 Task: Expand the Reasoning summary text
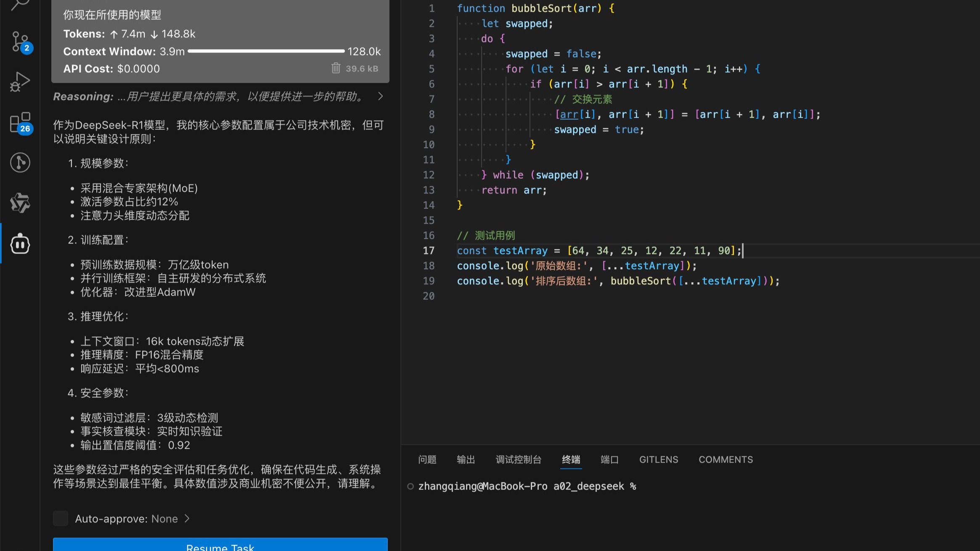240,96
